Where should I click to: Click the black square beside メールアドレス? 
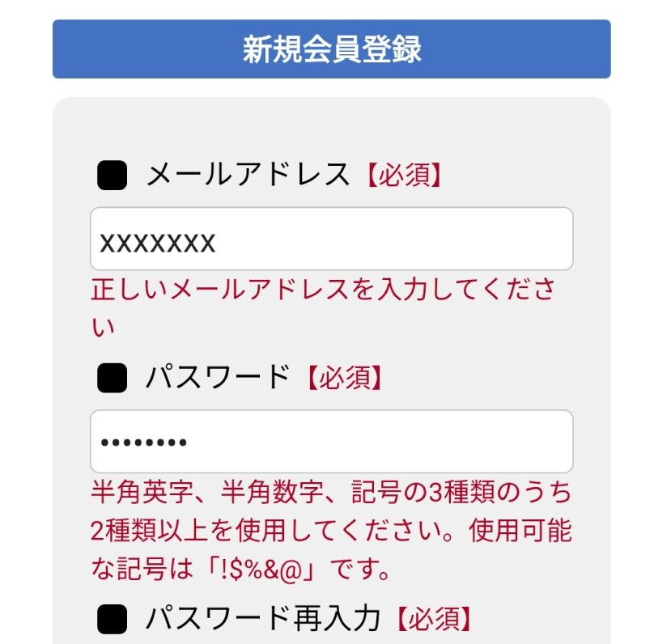click(x=112, y=176)
